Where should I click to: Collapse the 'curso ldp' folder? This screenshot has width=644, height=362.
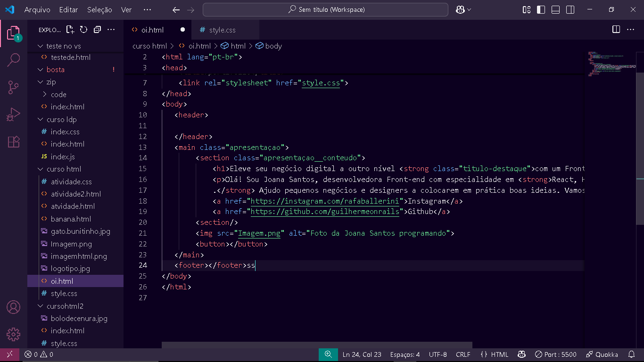75,119
